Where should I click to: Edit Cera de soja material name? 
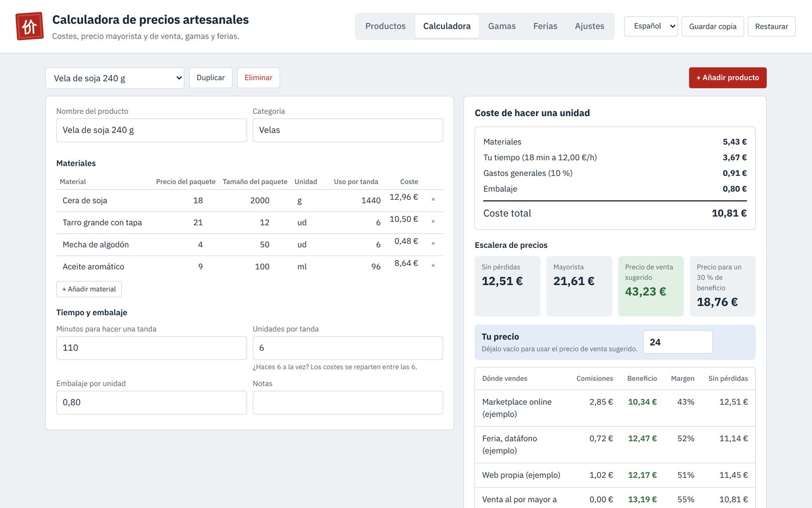[104, 200]
